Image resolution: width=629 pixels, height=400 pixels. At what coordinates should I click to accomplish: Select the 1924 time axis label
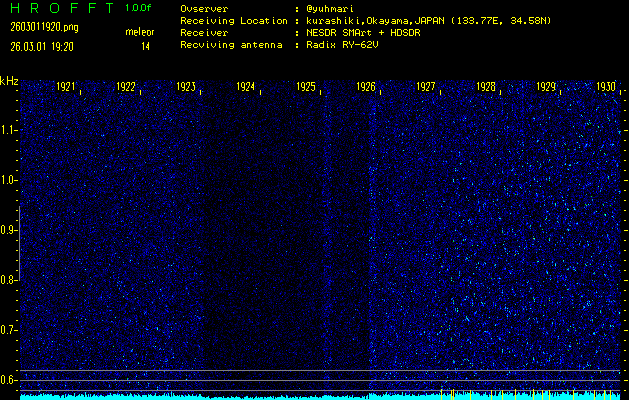[246, 87]
